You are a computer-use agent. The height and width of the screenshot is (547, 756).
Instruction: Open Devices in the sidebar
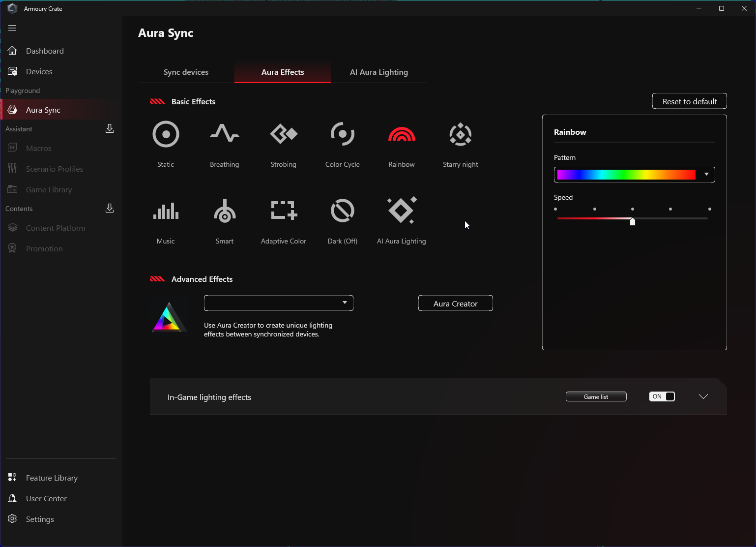point(61,71)
